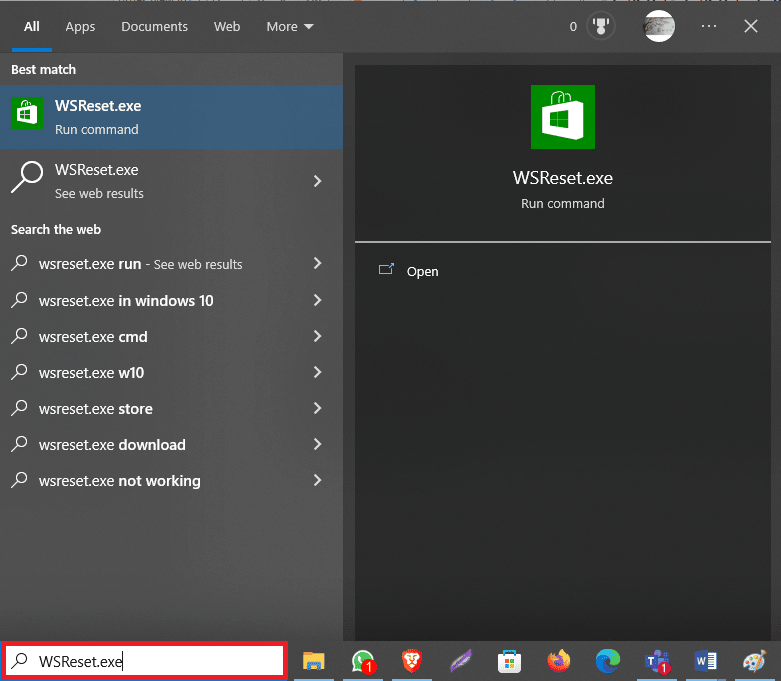781x681 pixels.
Task: Select the wsreset.exe store suggestion
Action: click(x=171, y=409)
